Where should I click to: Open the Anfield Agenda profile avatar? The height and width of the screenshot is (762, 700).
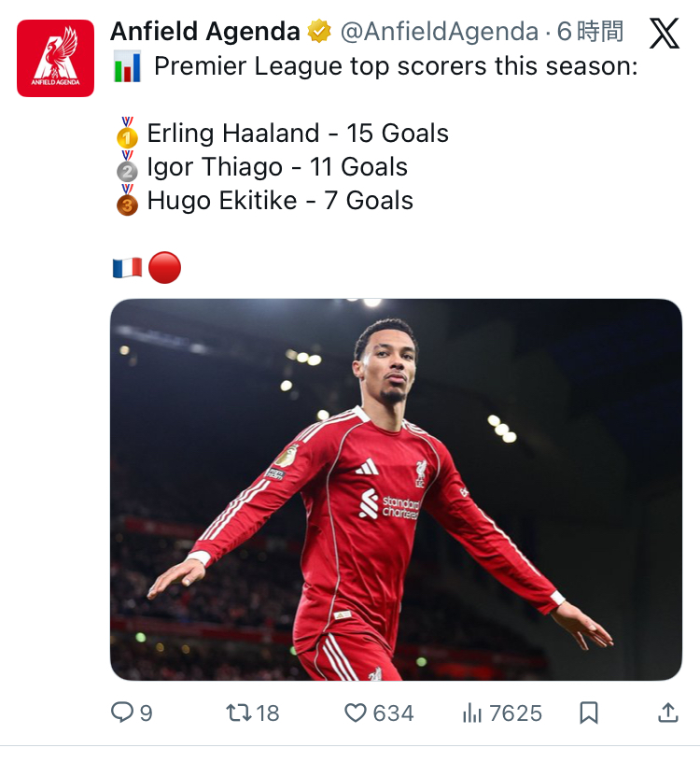click(55, 58)
